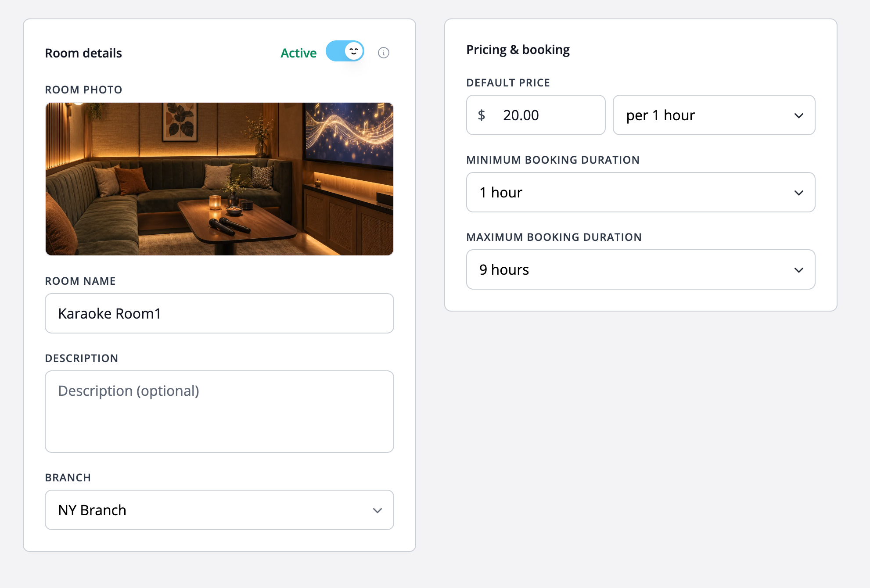Expand the minimum booking duration dropdown
This screenshot has height=588, width=870.
click(641, 192)
